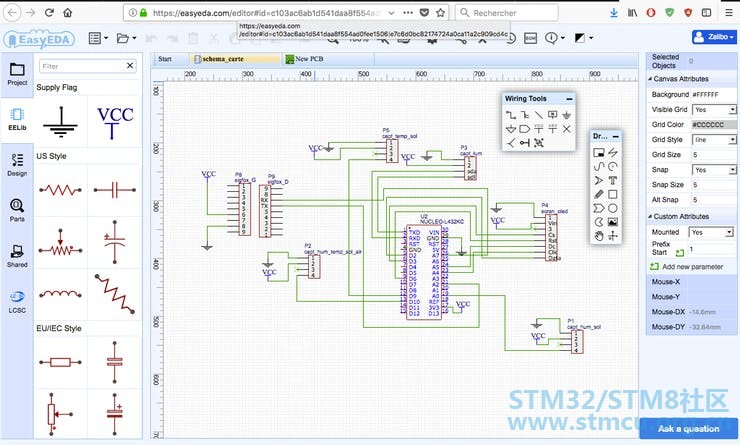The height and width of the screenshot is (445, 740).
Task: Open the Mounted dropdown
Action: pyautogui.click(x=711, y=232)
